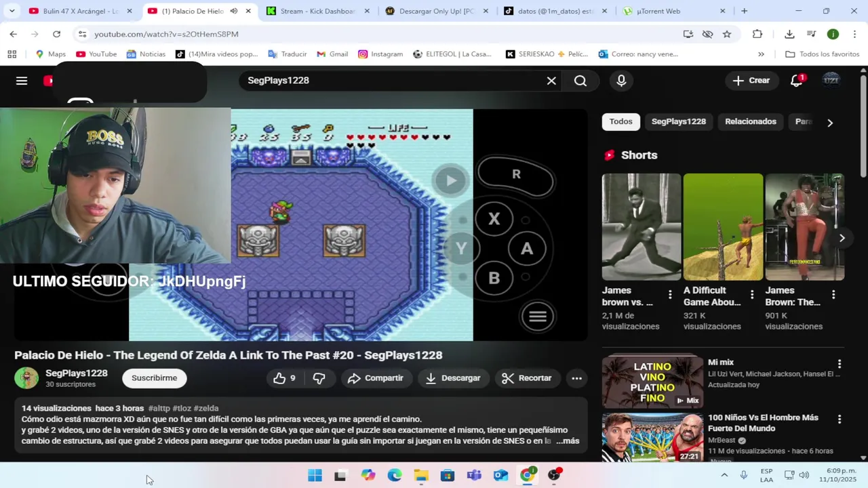This screenshot has height=488, width=868.
Task: Open James brown vs. short thumbnail
Action: pos(642,227)
